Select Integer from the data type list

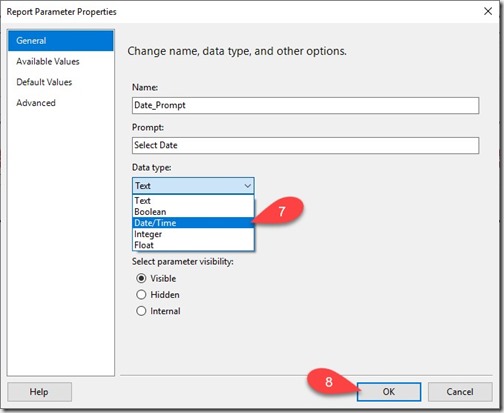point(193,234)
